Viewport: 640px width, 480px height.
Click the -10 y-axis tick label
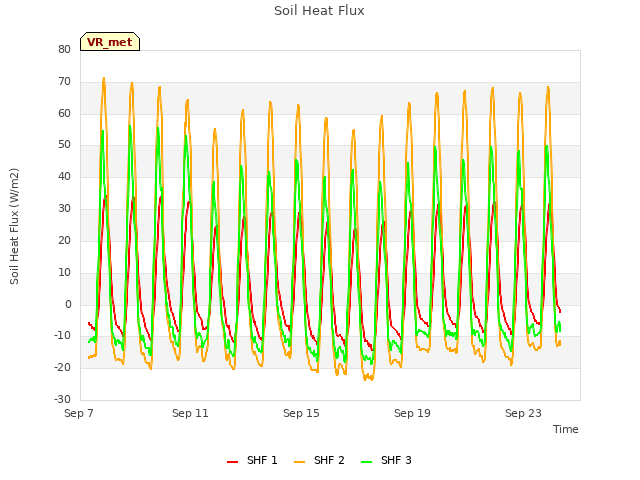tap(63, 336)
